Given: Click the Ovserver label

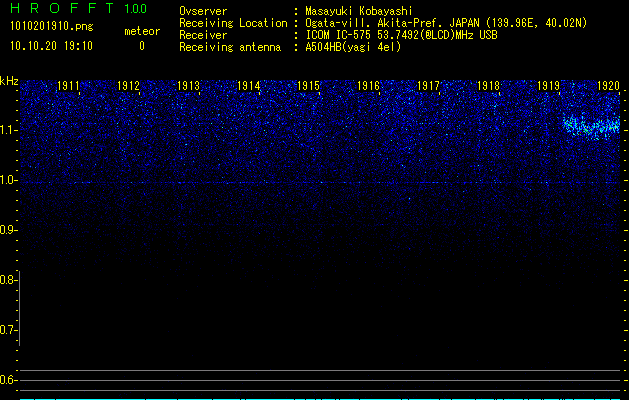Looking at the screenshot, I should 203,11.
